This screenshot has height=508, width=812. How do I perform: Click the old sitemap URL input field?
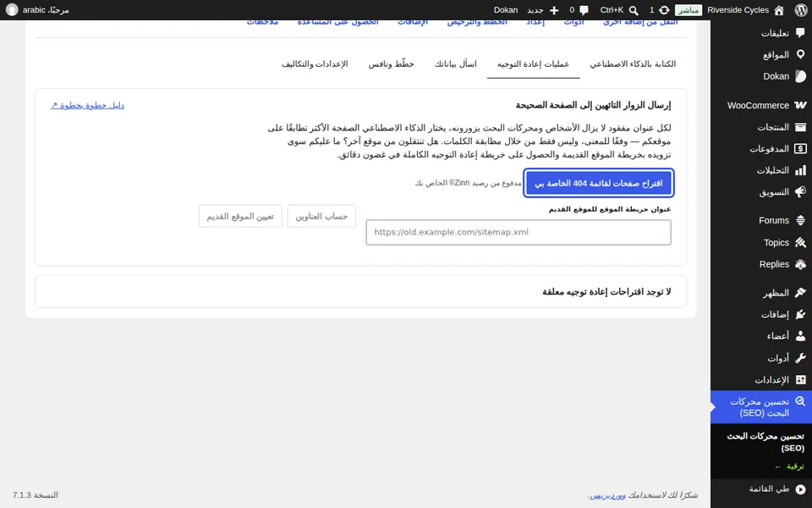(x=518, y=232)
